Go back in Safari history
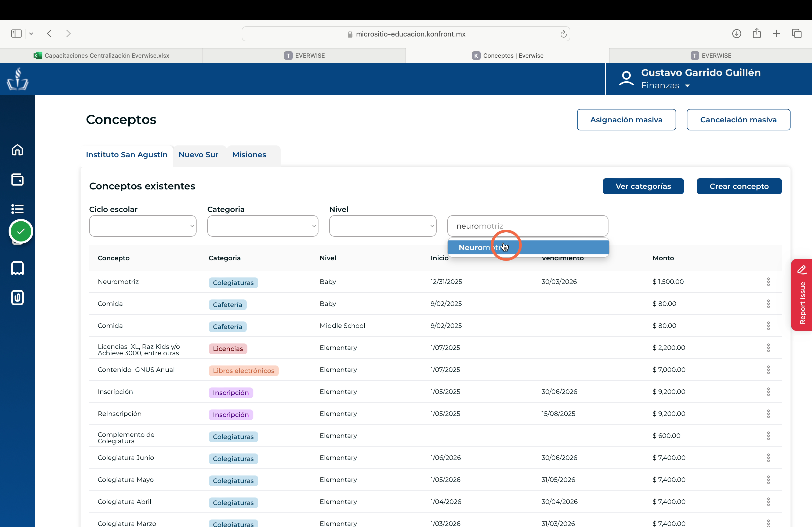This screenshot has height=527, width=812. 49,33
